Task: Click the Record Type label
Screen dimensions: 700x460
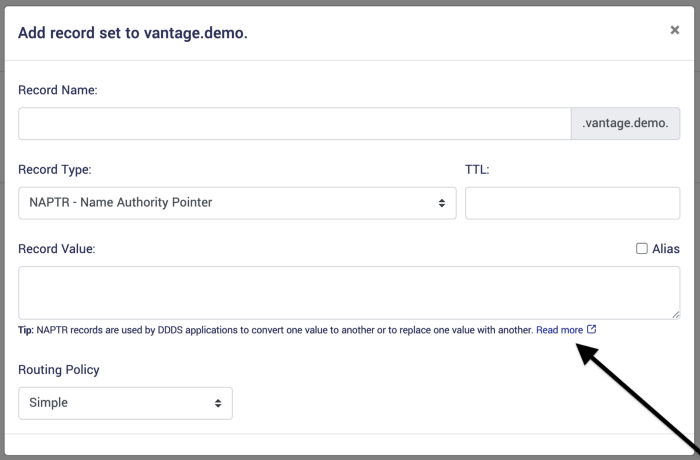Action: click(55, 170)
